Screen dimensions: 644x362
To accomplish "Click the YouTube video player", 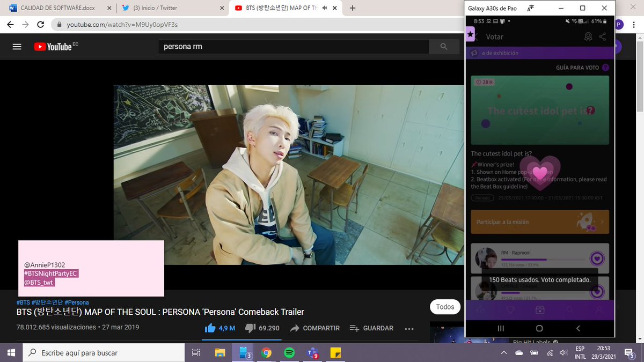I will pos(288,175).
